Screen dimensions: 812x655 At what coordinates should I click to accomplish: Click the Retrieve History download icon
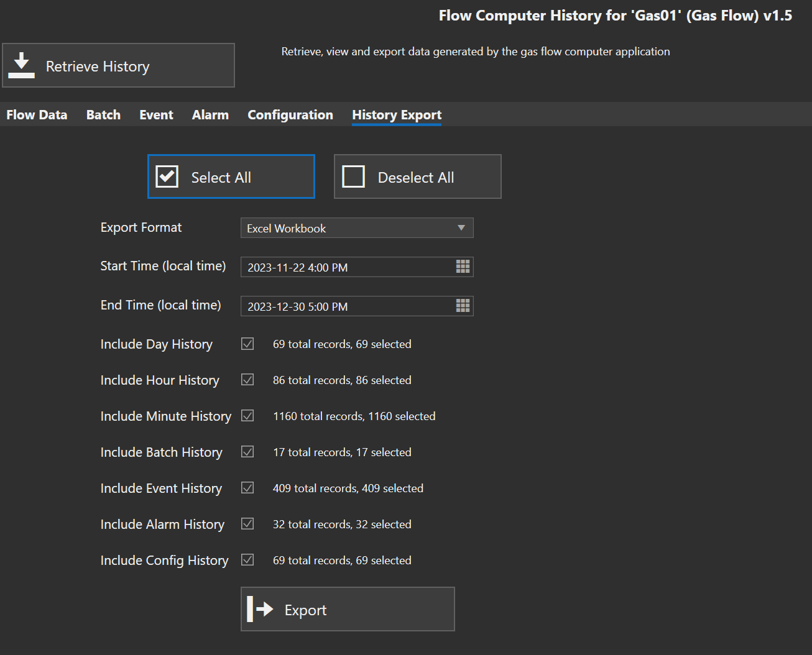(22, 65)
